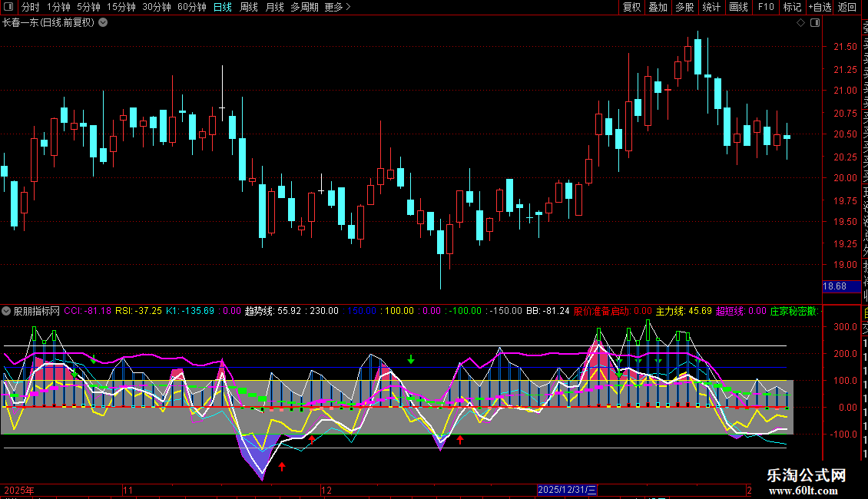This screenshot has width=868, height=499.
Task: Select the 30分钟 period
Action: (157, 7)
